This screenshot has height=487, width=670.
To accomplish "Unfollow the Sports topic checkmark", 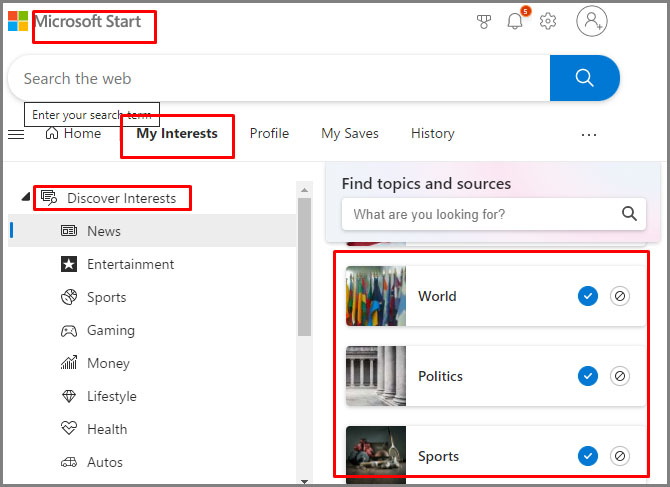I will point(588,456).
